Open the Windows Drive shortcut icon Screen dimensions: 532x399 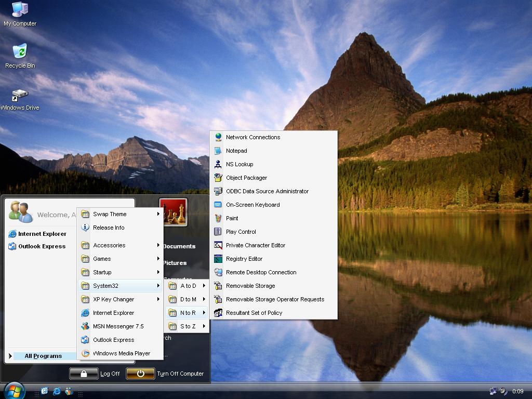coord(20,98)
